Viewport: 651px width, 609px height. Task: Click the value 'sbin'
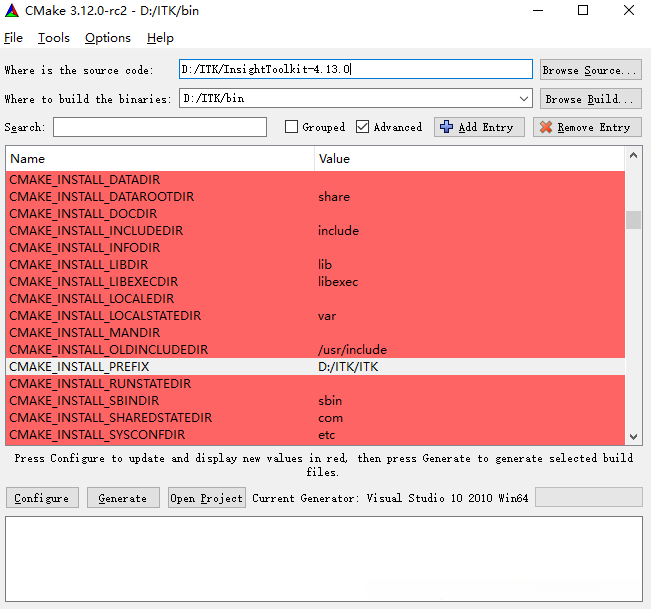pyautogui.click(x=330, y=401)
